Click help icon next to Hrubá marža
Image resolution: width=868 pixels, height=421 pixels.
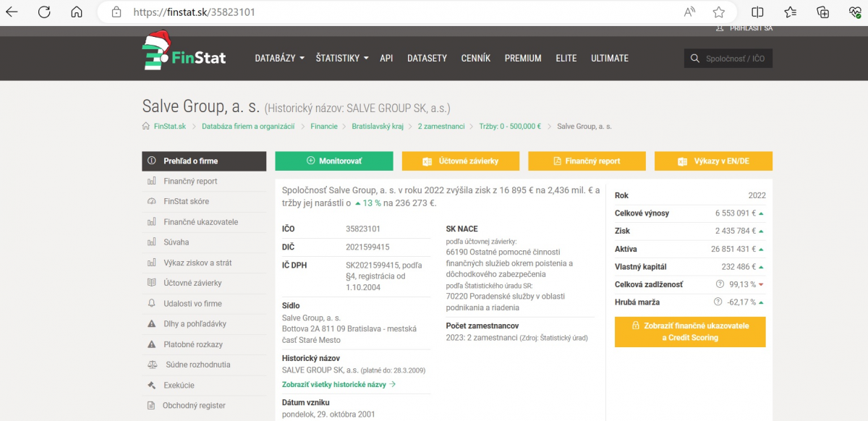pyautogui.click(x=718, y=302)
